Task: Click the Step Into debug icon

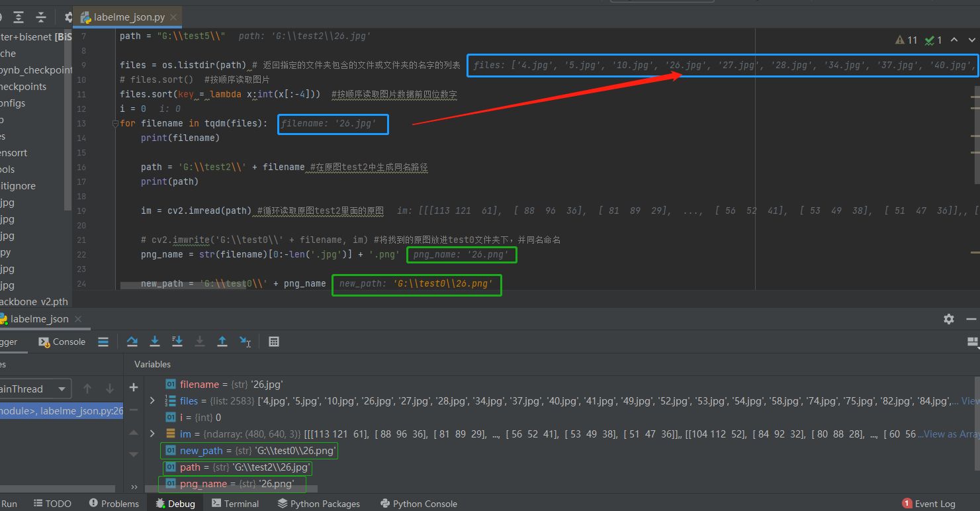Action: pos(155,342)
